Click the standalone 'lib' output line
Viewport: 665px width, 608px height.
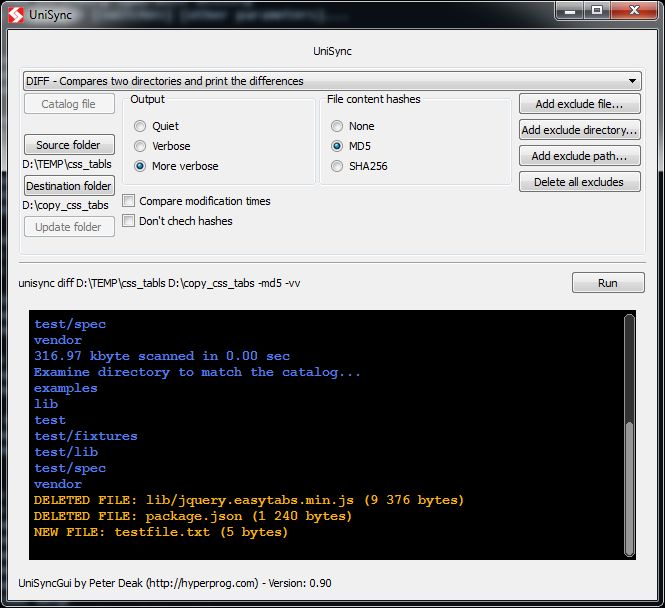pyautogui.click(x=46, y=404)
